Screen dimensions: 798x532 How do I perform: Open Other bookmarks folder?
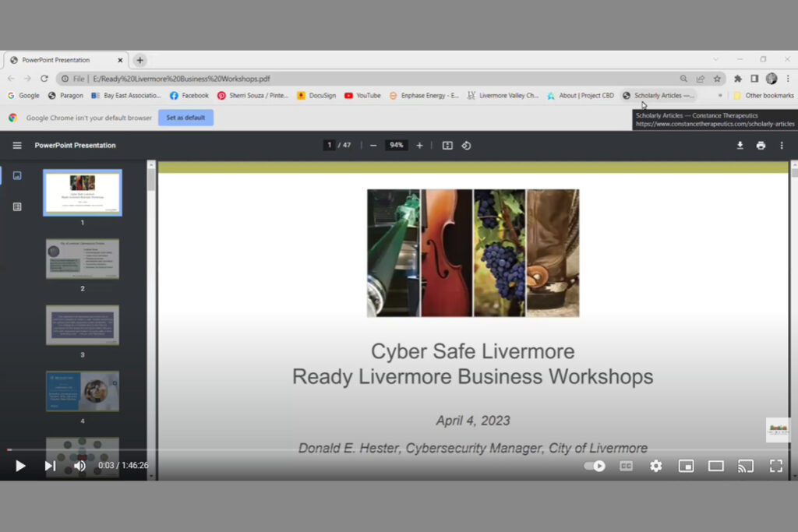point(764,95)
